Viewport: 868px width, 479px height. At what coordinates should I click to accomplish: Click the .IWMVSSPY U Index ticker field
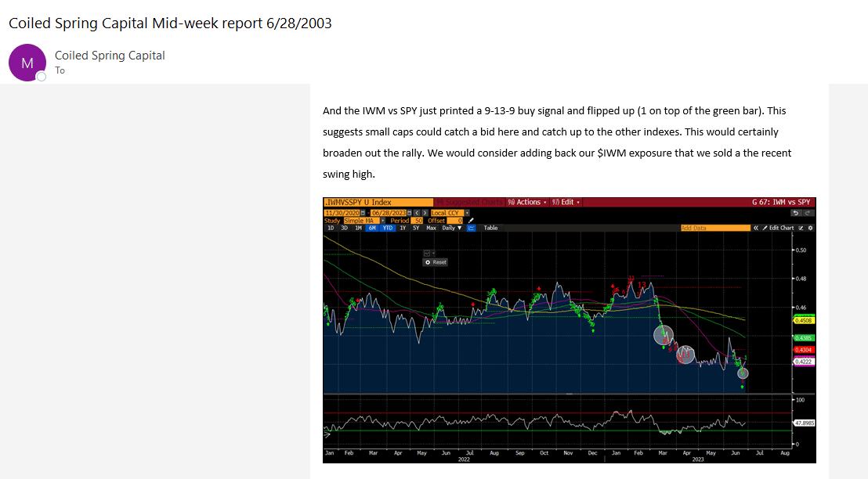378,202
